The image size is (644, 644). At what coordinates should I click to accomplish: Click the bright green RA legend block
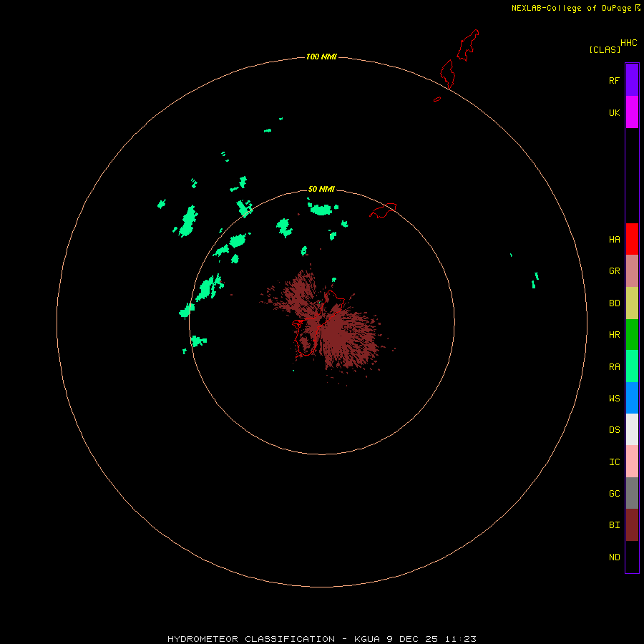click(x=632, y=366)
